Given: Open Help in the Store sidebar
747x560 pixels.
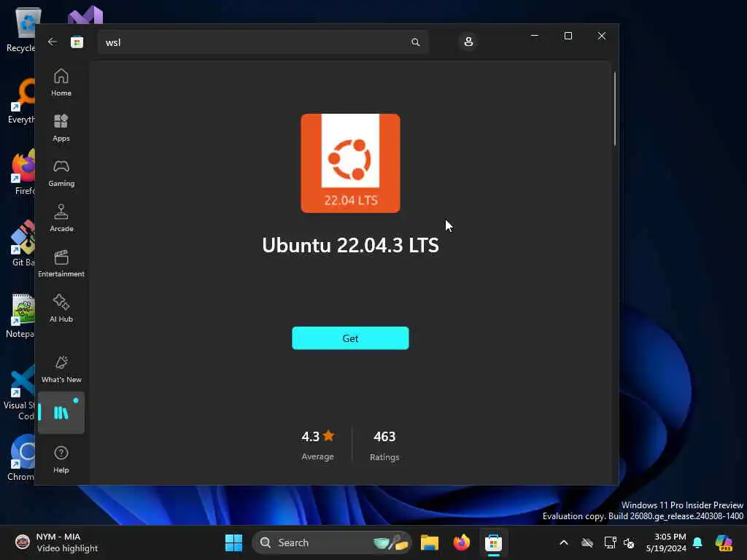Looking at the screenshot, I should tap(61, 459).
